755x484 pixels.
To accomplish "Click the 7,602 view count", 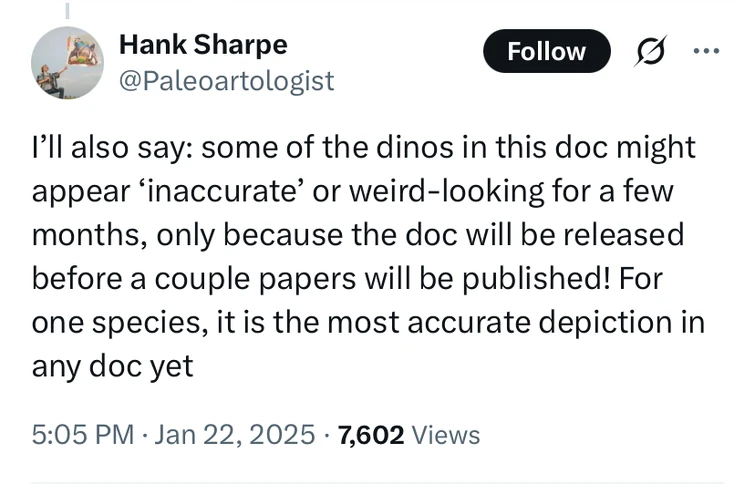I will [x=371, y=435].
